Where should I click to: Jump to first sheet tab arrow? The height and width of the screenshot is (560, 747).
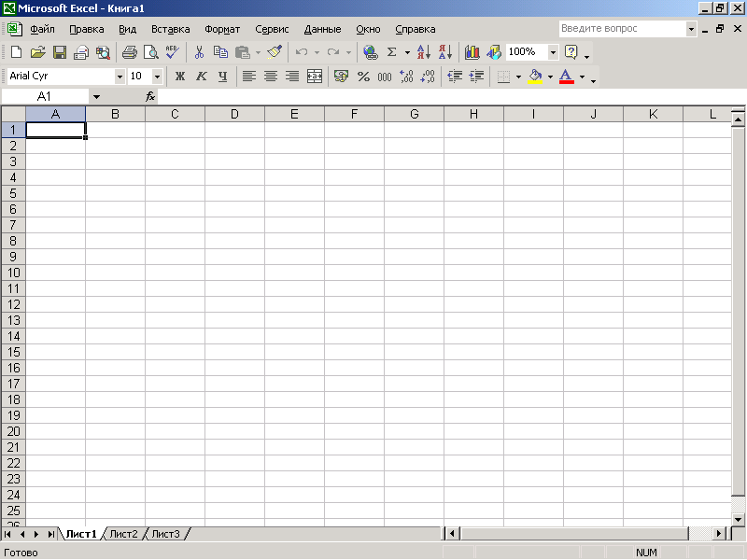[x=7, y=534]
